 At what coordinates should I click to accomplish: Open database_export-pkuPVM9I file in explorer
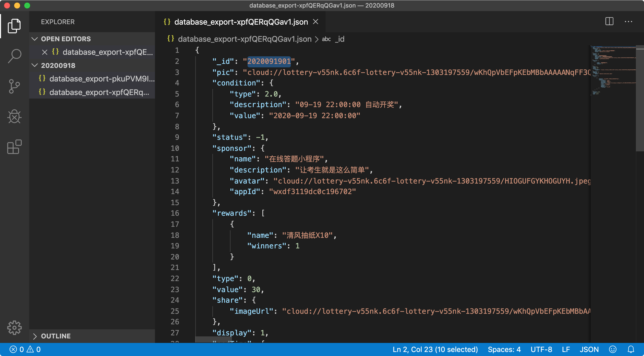(102, 79)
